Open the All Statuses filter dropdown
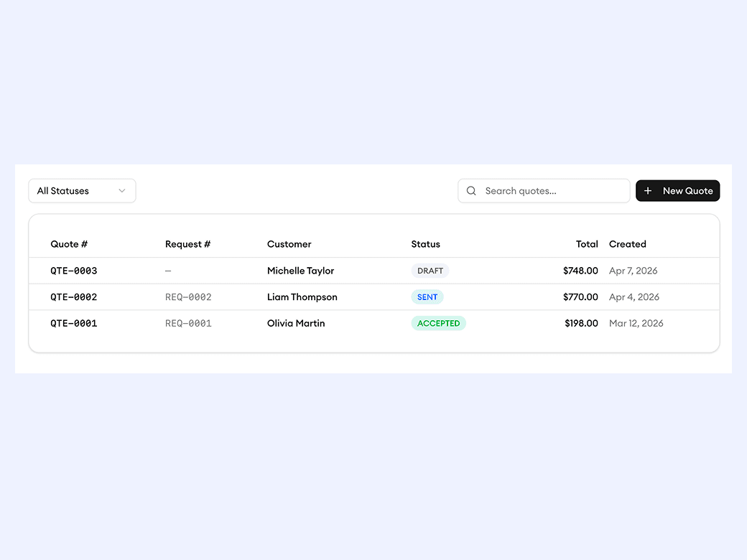 point(82,191)
